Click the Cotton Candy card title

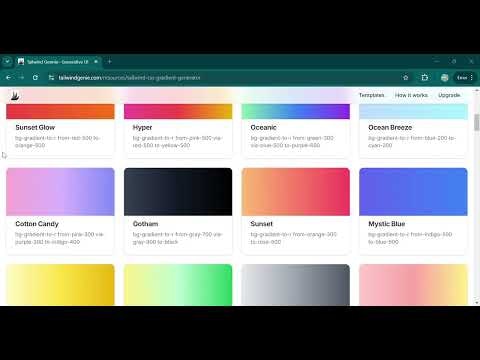coord(37,224)
